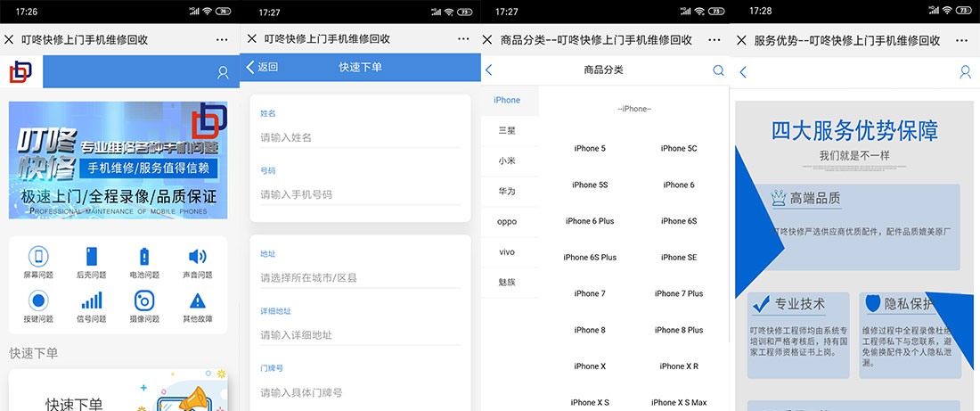980x411 pixels.
Task: Select the 华为 category tab
Action: tap(507, 192)
